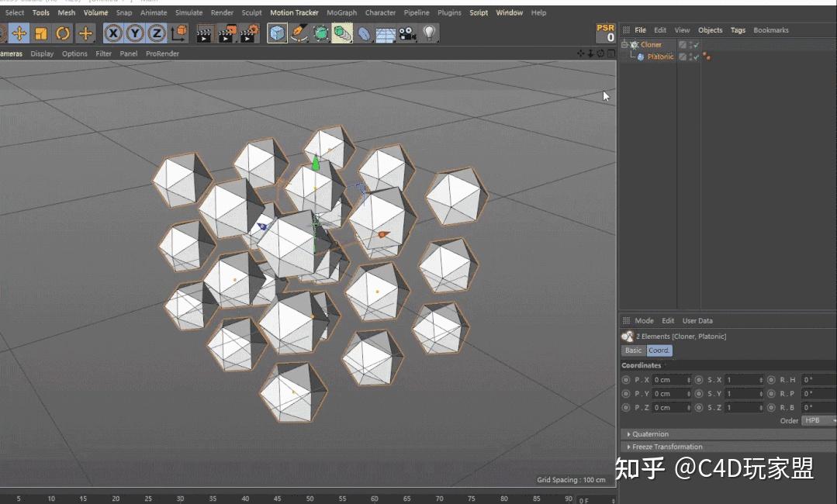
Task: Open the MoGraph menu
Action: pyautogui.click(x=341, y=12)
